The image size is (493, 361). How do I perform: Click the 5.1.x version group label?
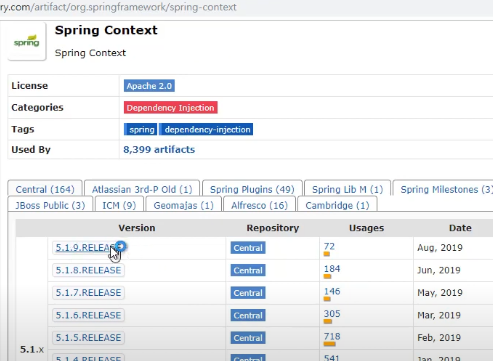32,349
